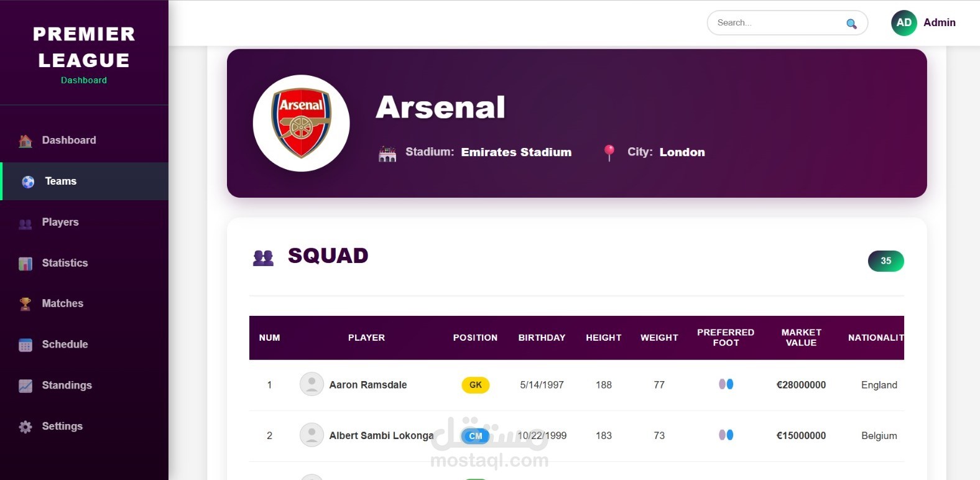Click the Aaron Ramsdale player name
Screen dimensions: 980x480
368,385
